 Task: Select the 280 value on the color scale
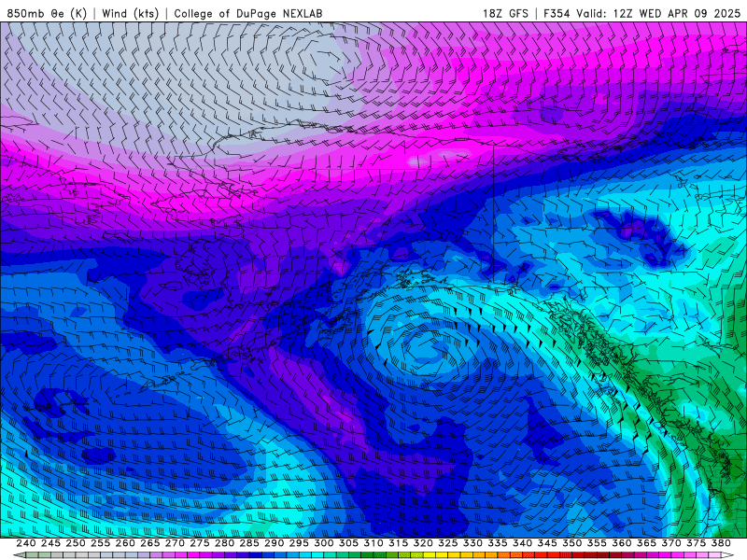[x=224, y=543]
